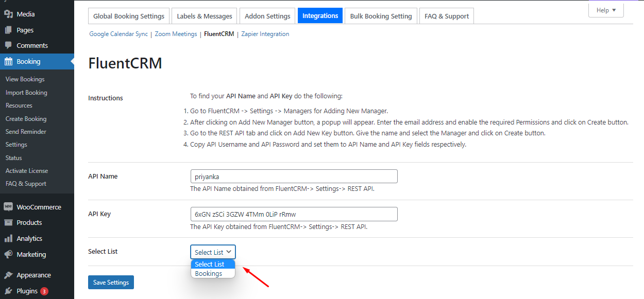Screen dimensions: 644x299
Task: Click the Plugins update count badge
Action: pos(44,291)
